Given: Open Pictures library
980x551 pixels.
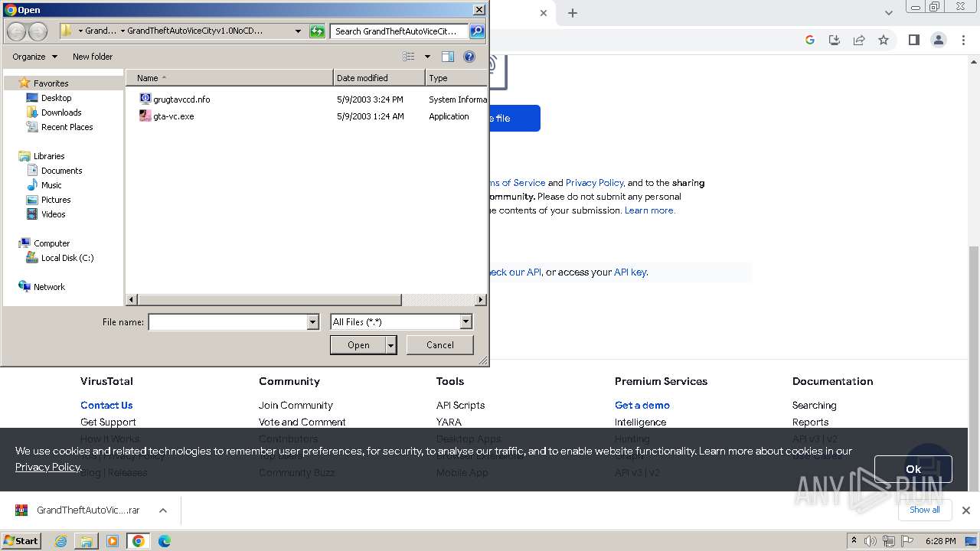Looking at the screenshot, I should [x=56, y=200].
